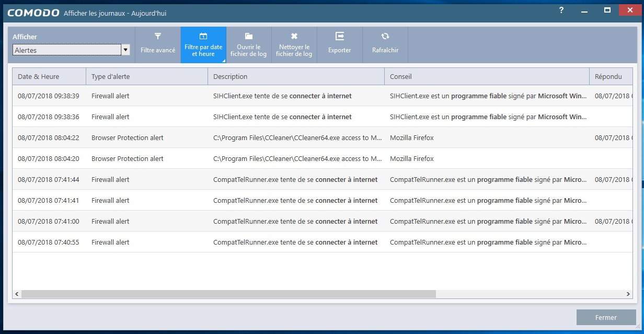Expand the Alertes dropdown arrow
Viewport: 644px width, 334px height.
click(125, 50)
